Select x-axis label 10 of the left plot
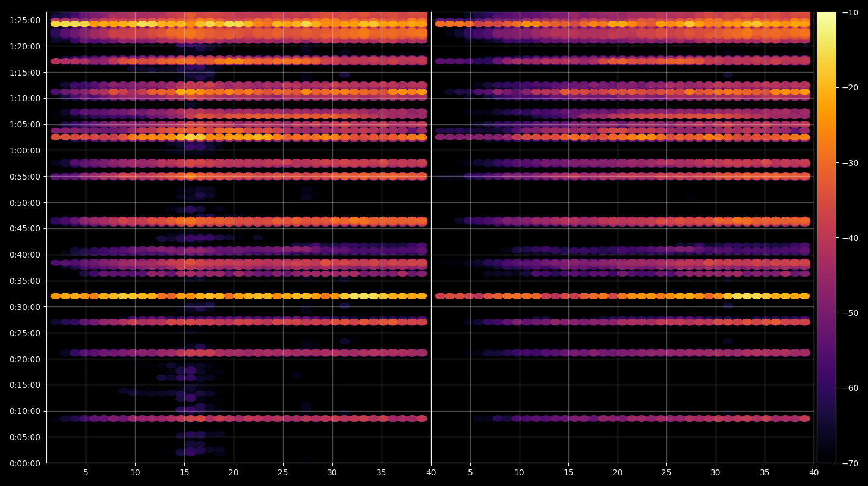The width and height of the screenshot is (868, 486). click(135, 473)
